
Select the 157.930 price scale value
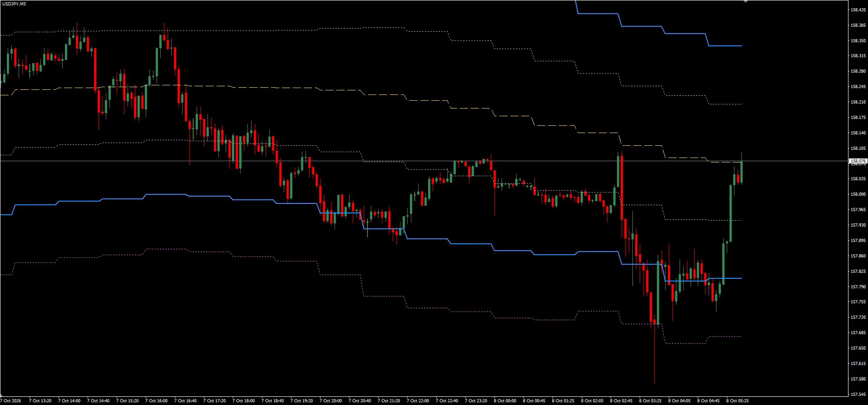click(x=858, y=225)
